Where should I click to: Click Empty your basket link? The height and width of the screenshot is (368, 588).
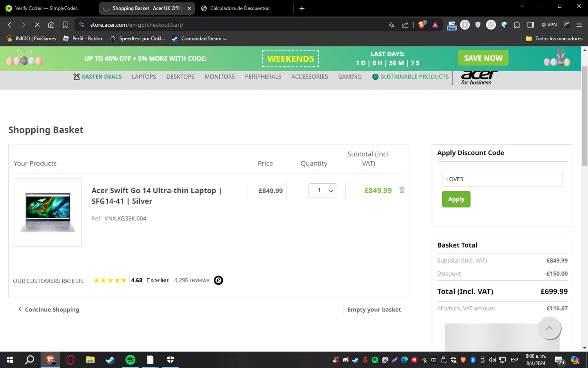pyautogui.click(x=374, y=310)
